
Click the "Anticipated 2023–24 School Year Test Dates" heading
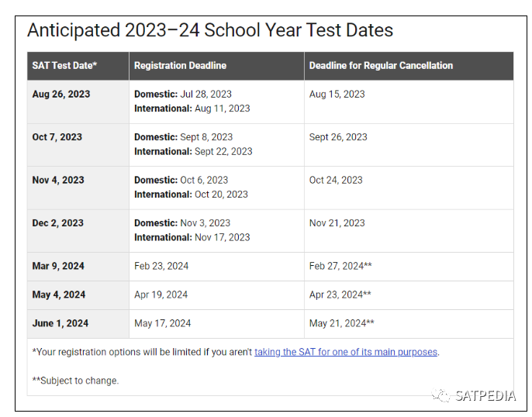210,30
